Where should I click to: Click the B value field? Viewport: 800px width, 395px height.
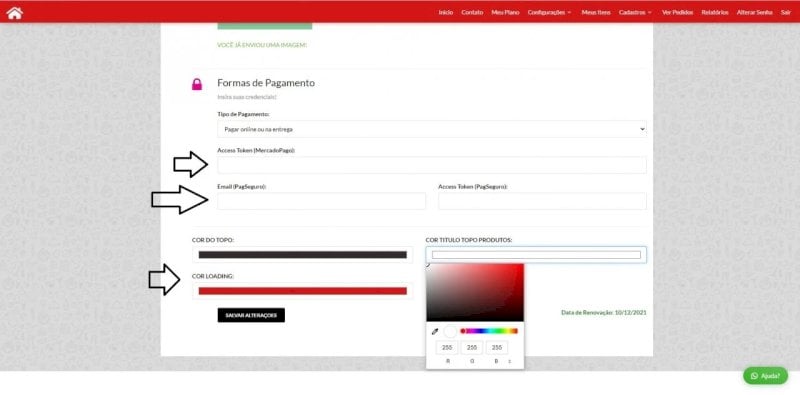tap(497, 348)
